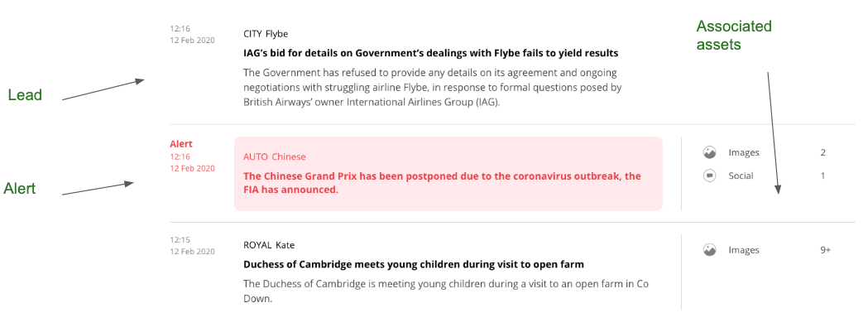Open the Duchess of Cambridge farm visit headline

coord(414,265)
